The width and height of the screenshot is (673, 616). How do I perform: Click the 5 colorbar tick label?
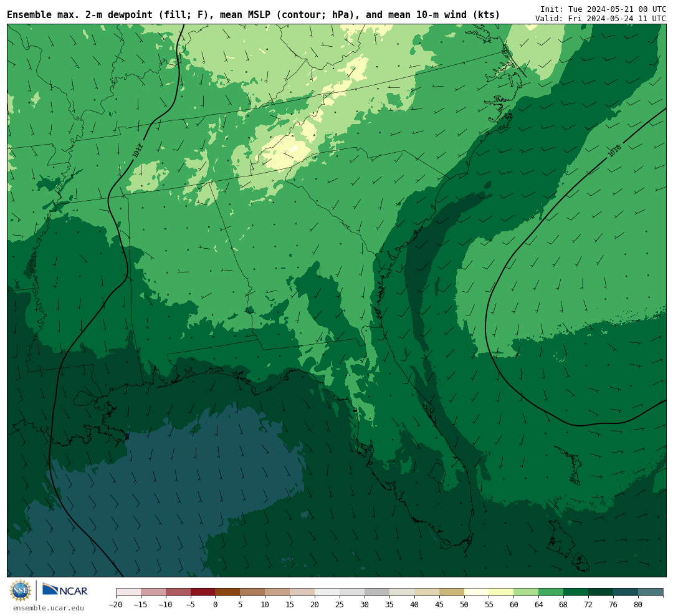tap(241, 605)
